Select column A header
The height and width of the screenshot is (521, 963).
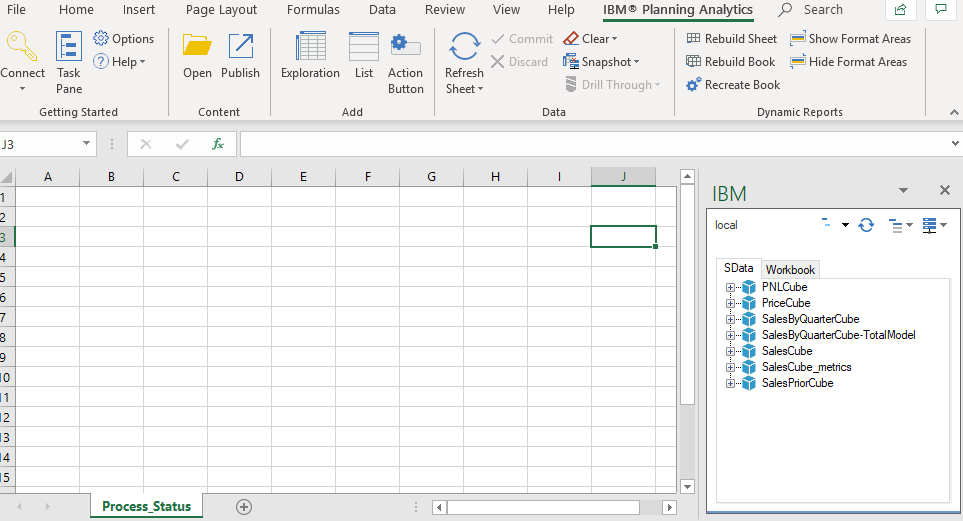[47, 177]
